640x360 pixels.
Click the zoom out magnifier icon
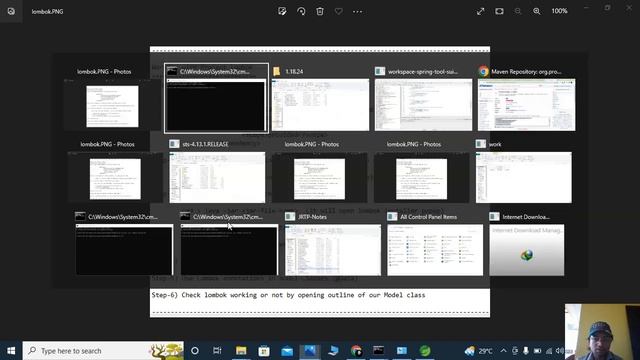(518, 11)
